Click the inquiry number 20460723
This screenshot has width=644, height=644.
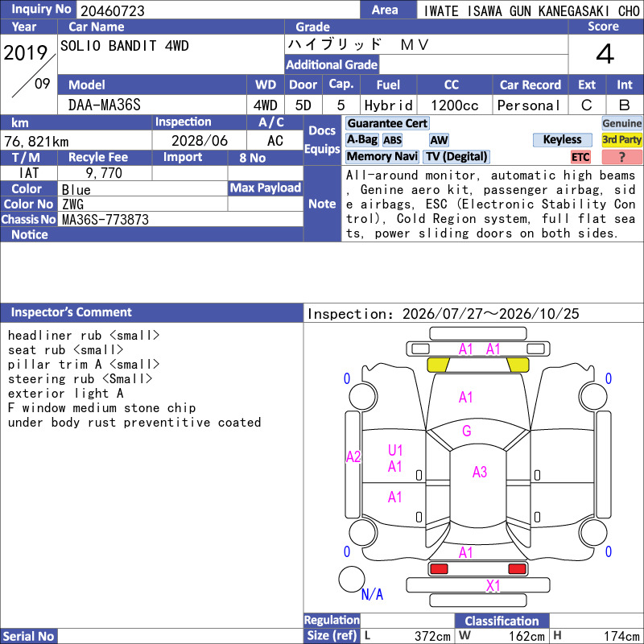113,11
